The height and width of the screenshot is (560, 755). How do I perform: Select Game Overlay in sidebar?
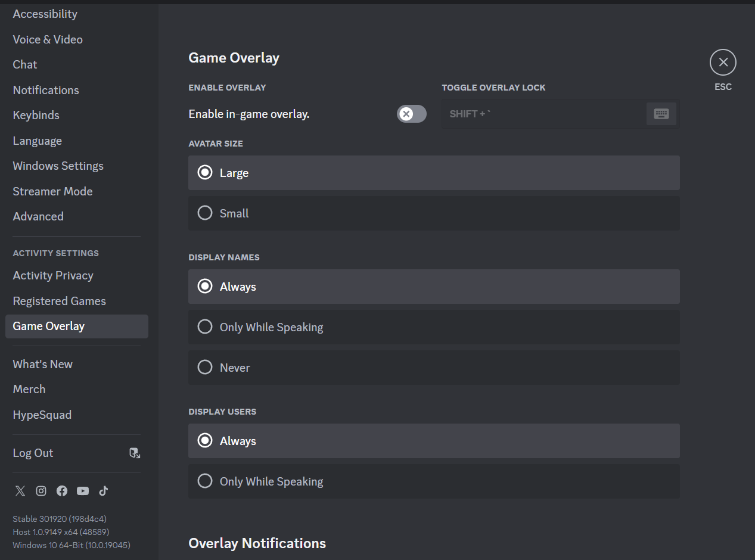(x=77, y=326)
